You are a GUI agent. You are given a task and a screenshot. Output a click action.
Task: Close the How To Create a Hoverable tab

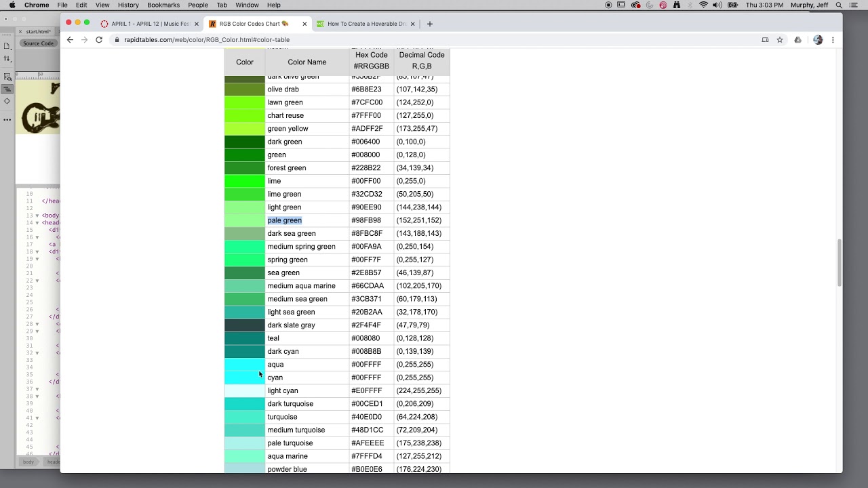point(412,24)
